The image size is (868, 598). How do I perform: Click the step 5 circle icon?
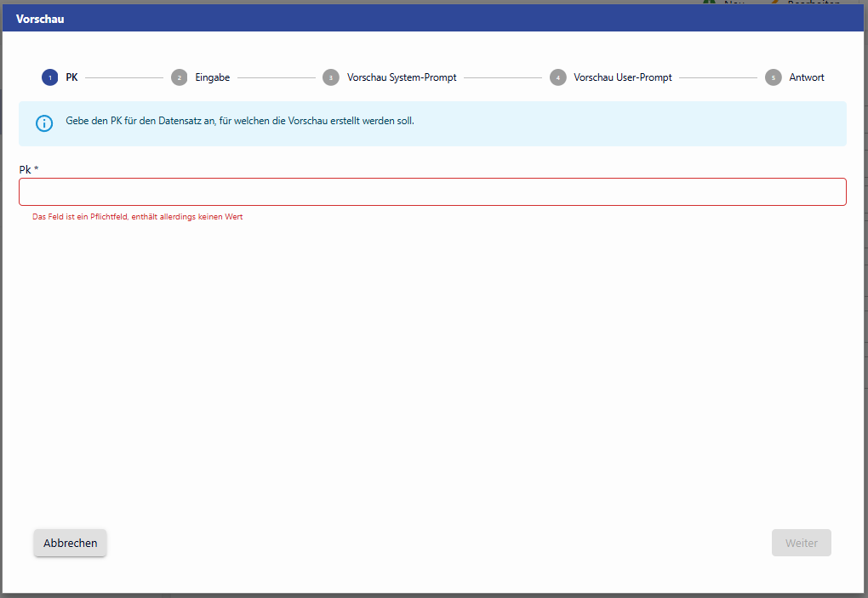[x=773, y=77]
